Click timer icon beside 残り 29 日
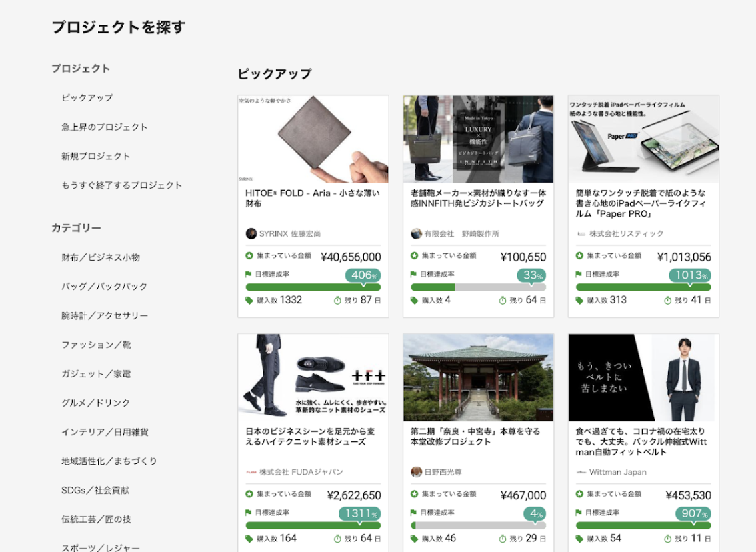756x552 pixels. 503,539
